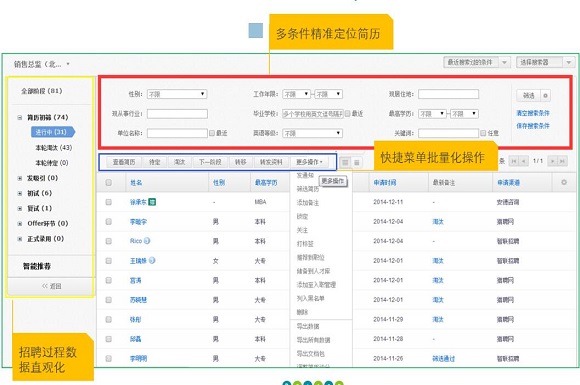Click the 淘汰 toolbar button

pyautogui.click(x=179, y=162)
